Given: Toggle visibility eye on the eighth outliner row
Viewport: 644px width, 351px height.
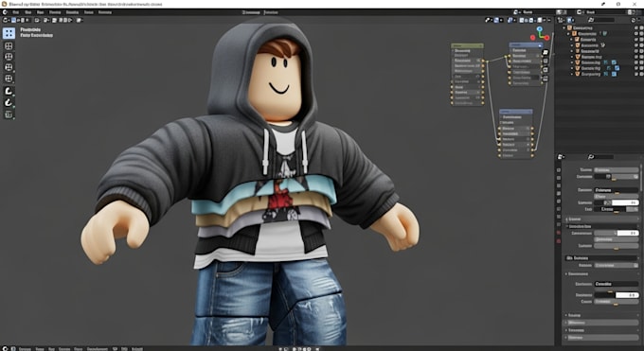Looking at the screenshot, I should [x=636, y=68].
